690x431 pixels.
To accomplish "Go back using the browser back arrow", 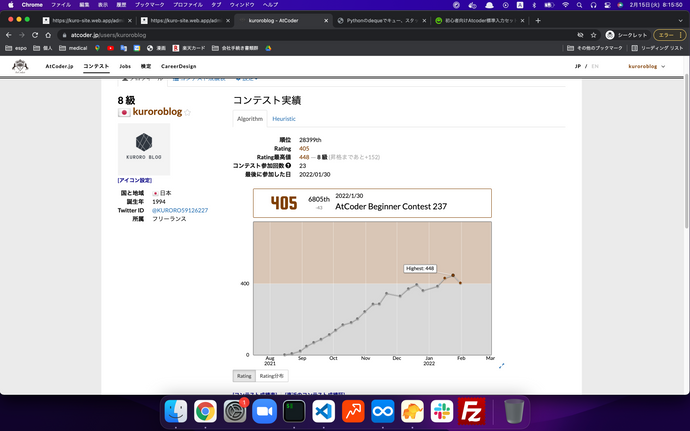I will click(8, 35).
